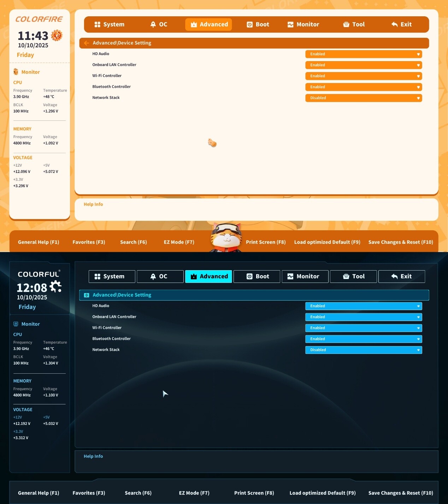Click the orange gear icon beside the 11:43 clock
This screenshot has width=448, height=504.
pyautogui.click(x=57, y=35)
